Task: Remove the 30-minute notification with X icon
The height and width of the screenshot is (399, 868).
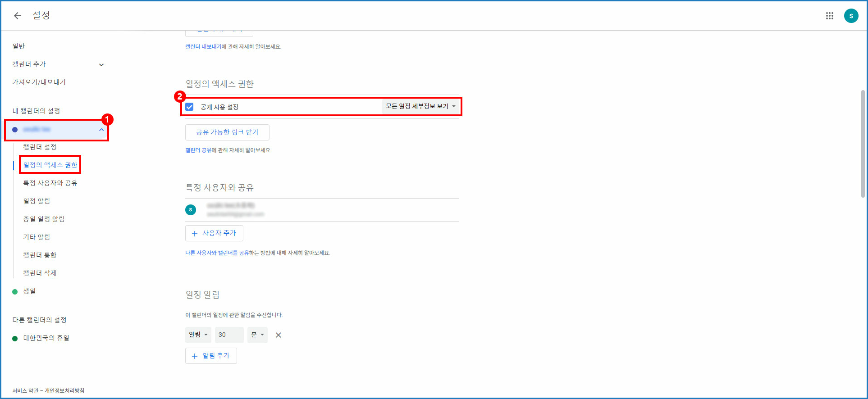Action: point(279,335)
